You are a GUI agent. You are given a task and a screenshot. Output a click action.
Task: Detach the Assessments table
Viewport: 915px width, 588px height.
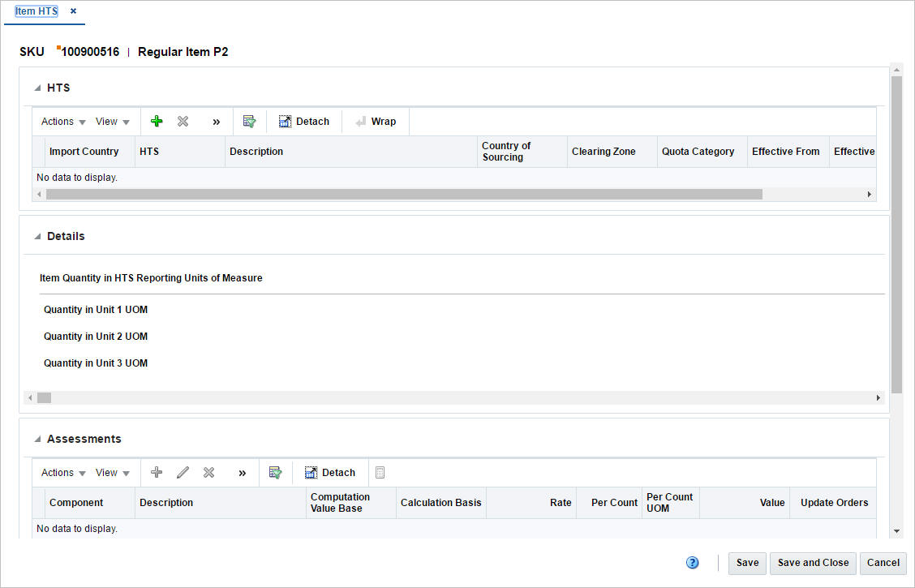click(x=329, y=473)
